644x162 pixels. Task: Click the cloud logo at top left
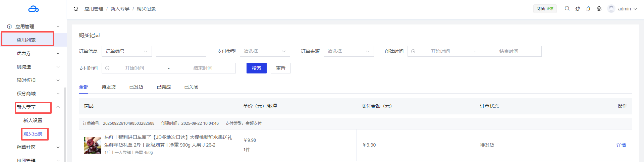pos(34,9)
